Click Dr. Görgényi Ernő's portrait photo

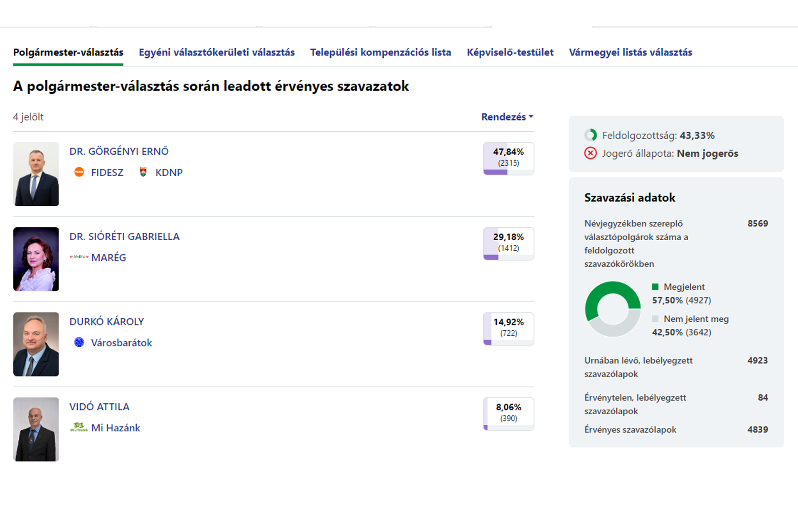click(x=36, y=174)
